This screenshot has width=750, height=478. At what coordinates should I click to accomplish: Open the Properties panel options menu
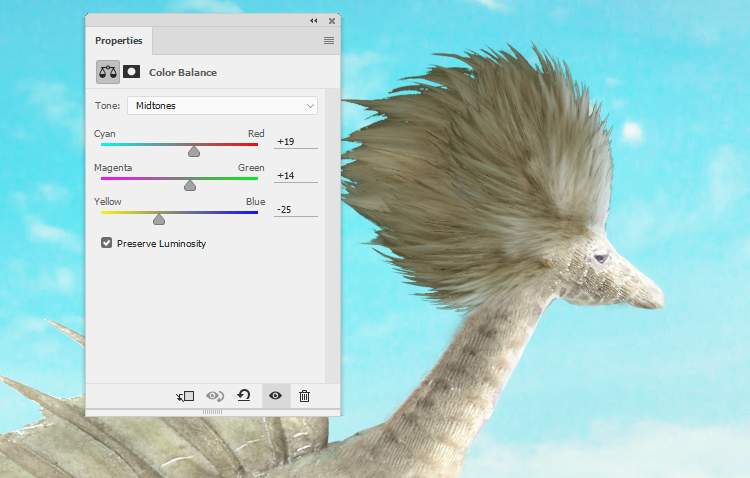click(328, 41)
